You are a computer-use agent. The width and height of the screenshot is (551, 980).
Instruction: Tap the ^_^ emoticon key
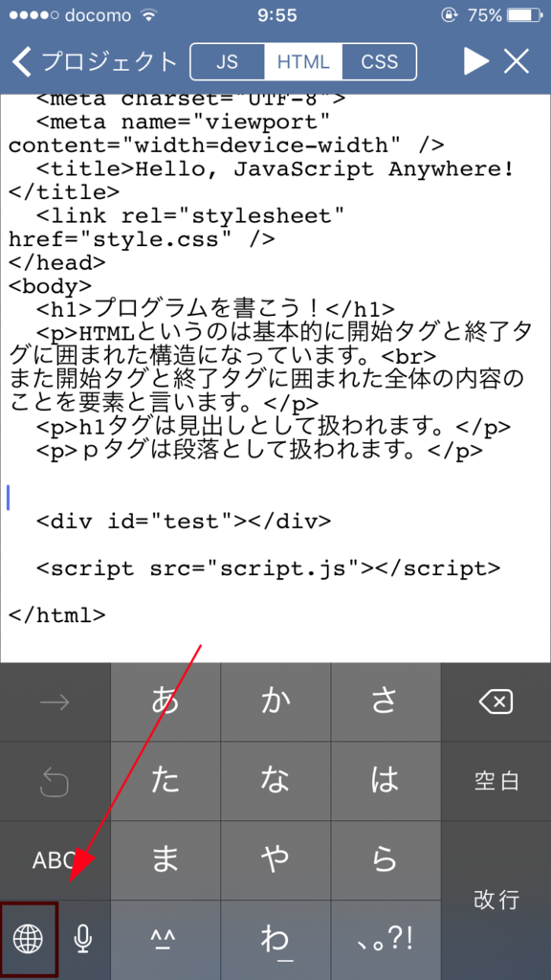click(165, 940)
